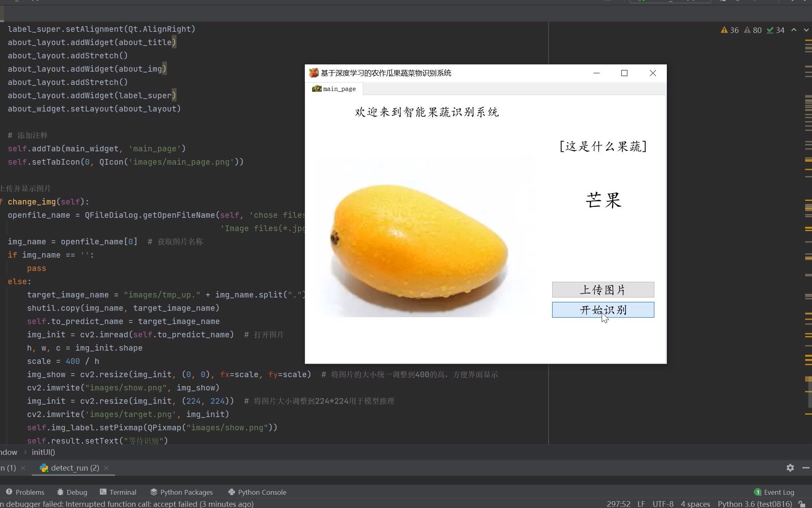Click the strawberry app icon in title bar
This screenshot has width=812, height=508.
314,73
